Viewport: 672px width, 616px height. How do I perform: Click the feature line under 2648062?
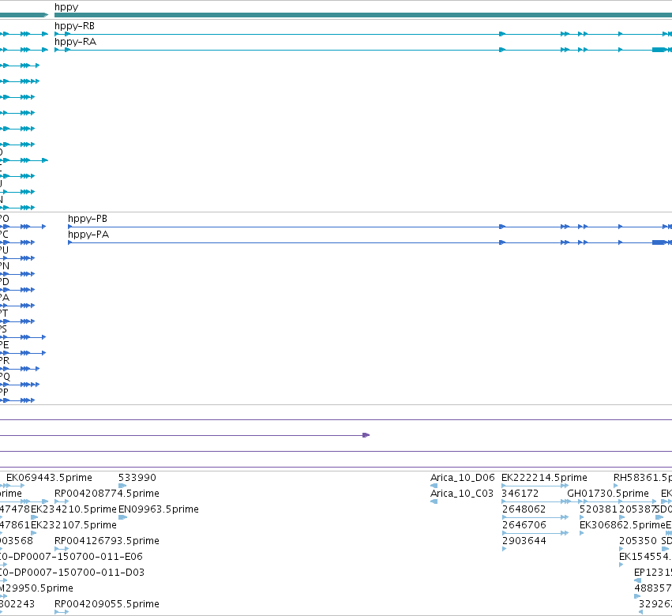coord(535,517)
